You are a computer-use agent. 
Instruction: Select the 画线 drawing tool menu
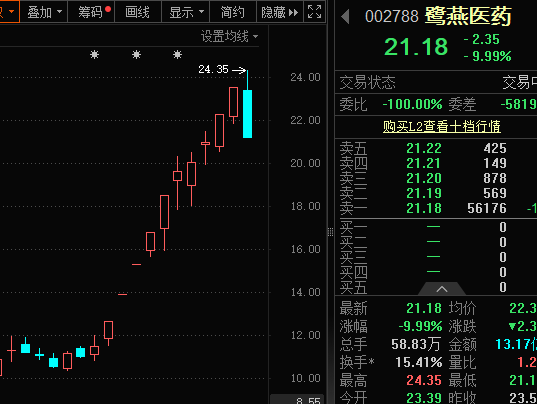[x=137, y=12]
